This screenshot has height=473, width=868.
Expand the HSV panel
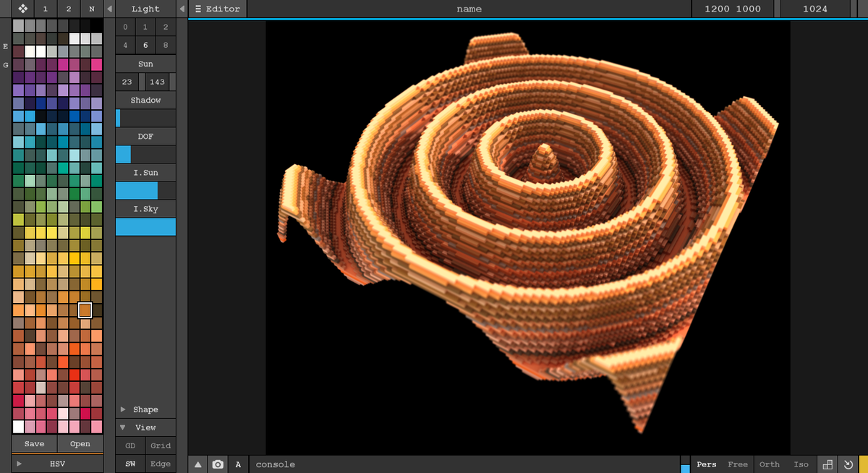(56, 464)
